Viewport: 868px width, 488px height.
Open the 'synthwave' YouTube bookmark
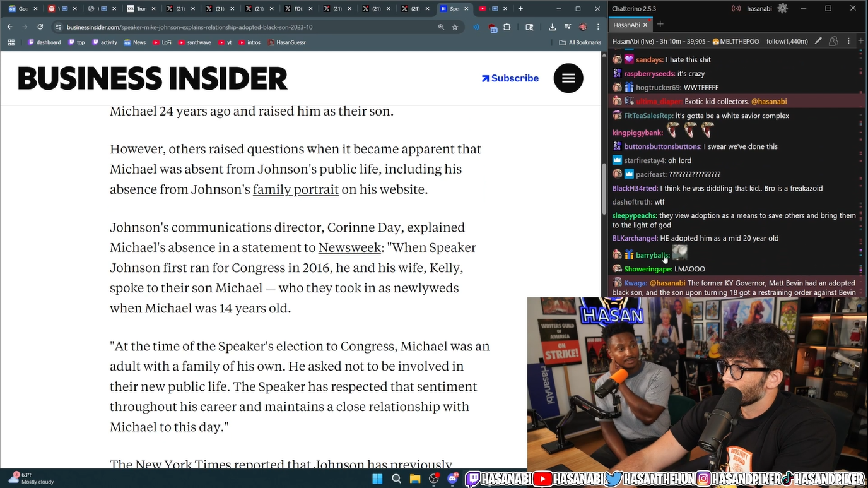[x=195, y=42]
